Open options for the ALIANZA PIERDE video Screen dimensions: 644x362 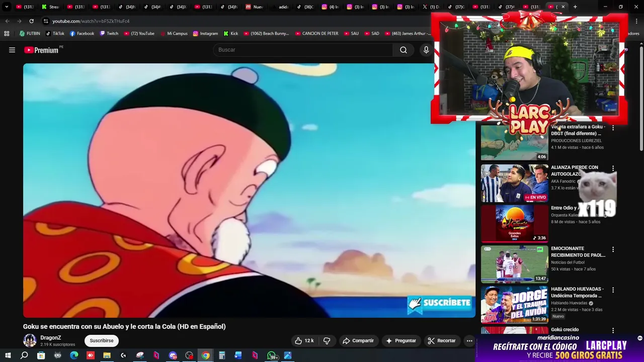coord(613,168)
